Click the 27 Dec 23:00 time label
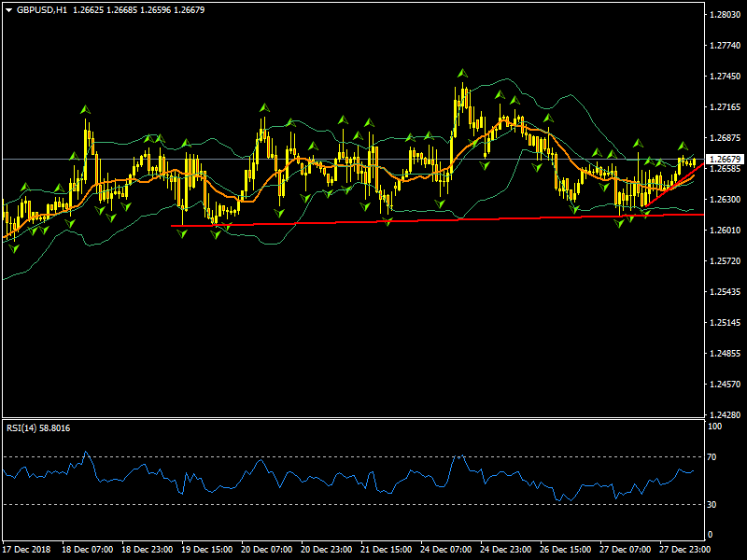 (x=684, y=550)
